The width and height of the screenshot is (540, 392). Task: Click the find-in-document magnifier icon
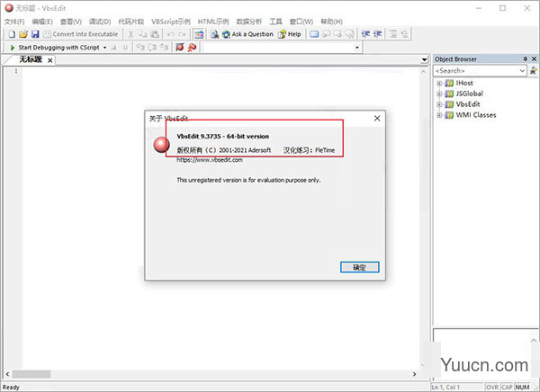pyautogui.click(x=214, y=34)
